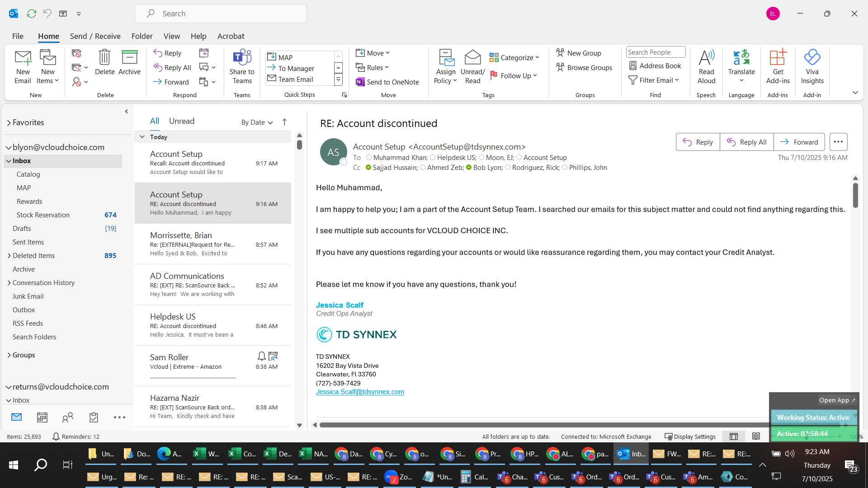
Task: Expand the Groups section
Action: pos(9,355)
